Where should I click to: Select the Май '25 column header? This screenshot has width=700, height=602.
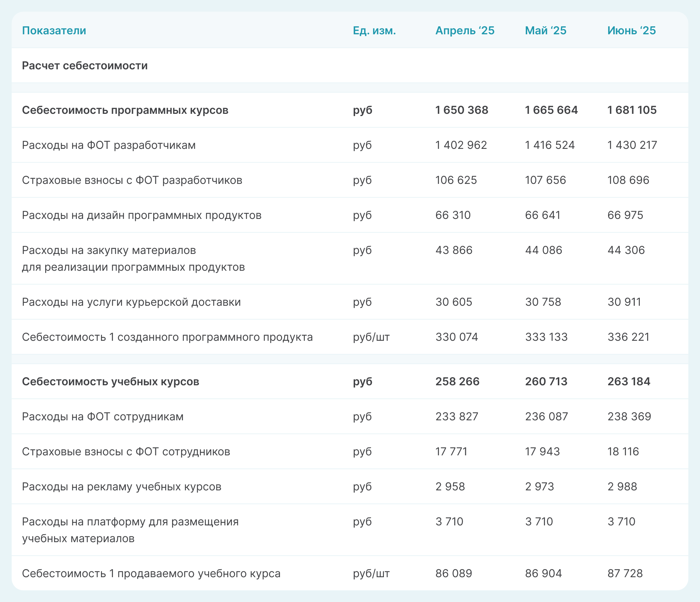tap(545, 31)
